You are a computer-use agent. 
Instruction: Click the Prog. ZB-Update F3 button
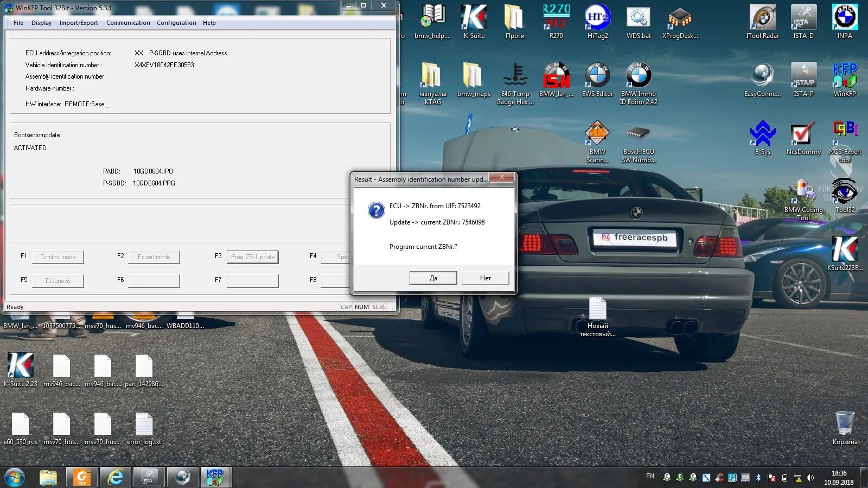point(252,257)
